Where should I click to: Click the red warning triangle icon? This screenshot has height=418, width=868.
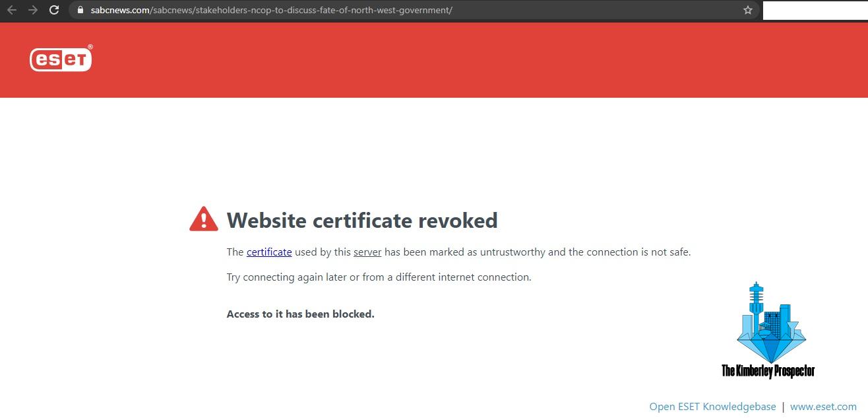coord(203,219)
